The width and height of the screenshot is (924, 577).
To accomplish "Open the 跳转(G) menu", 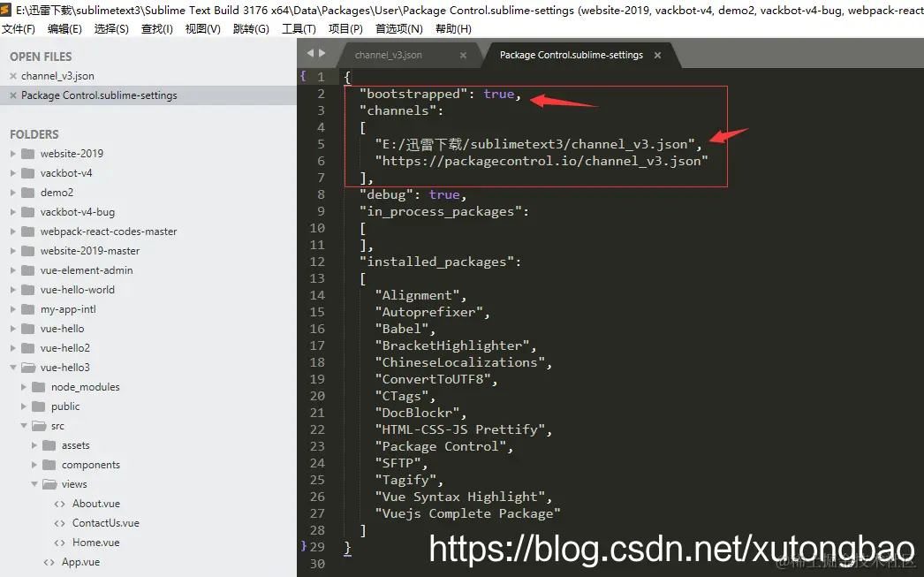I will (251, 29).
